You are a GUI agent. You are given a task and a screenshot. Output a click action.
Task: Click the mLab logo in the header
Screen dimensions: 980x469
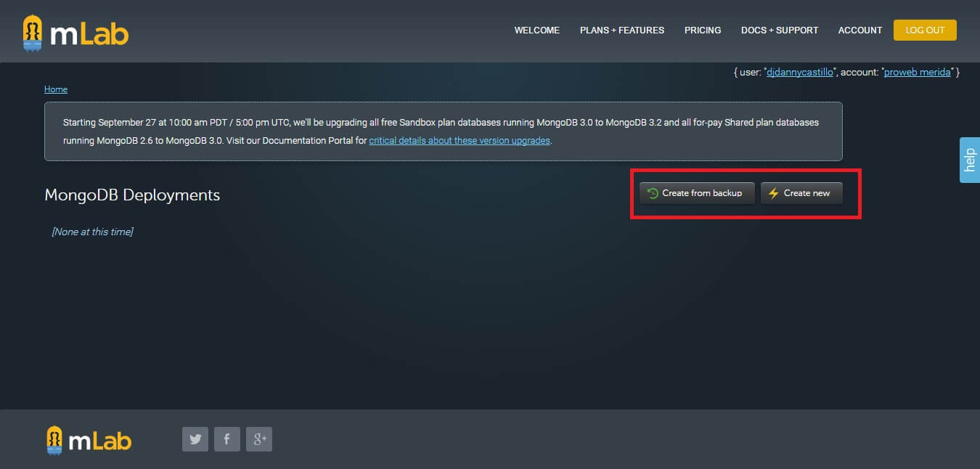coord(75,33)
